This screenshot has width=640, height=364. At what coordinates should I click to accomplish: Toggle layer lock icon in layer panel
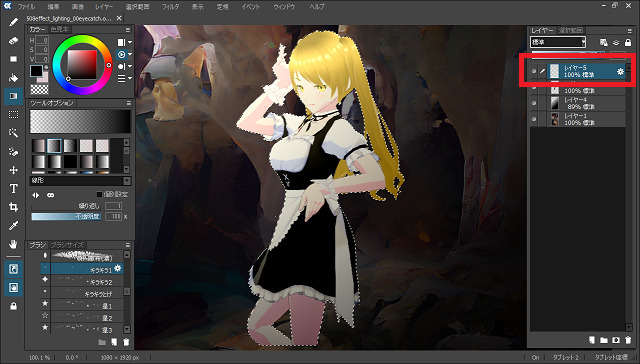[628, 42]
